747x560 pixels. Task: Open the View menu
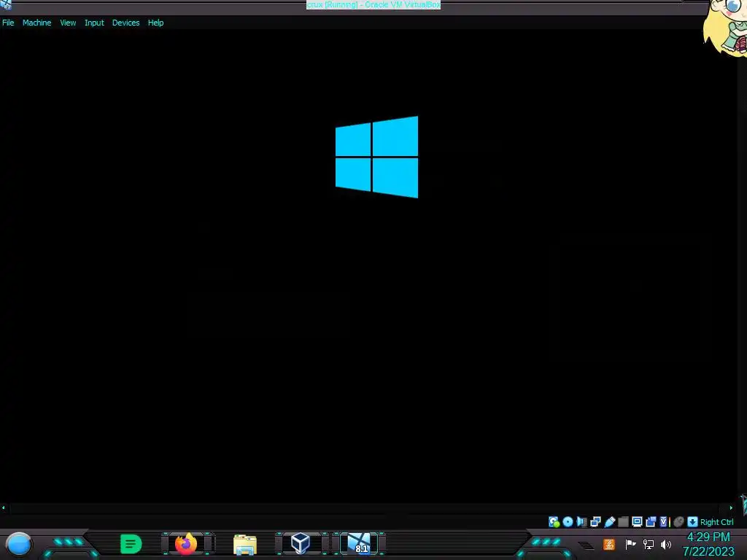(68, 23)
